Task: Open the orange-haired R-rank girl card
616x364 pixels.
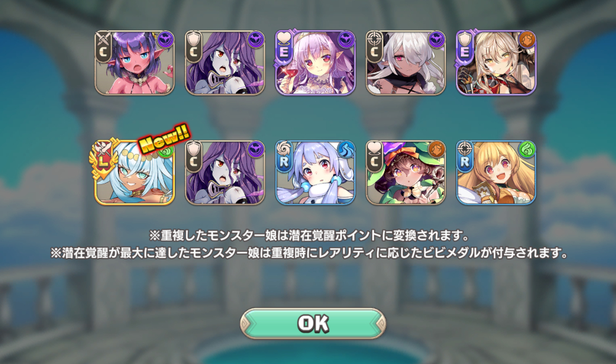Action: [x=496, y=173]
